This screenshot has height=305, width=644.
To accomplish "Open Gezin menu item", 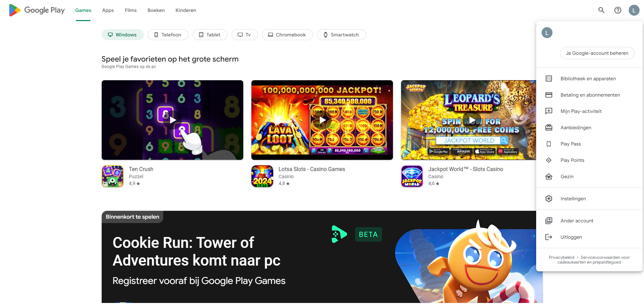I will pos(589,176).
